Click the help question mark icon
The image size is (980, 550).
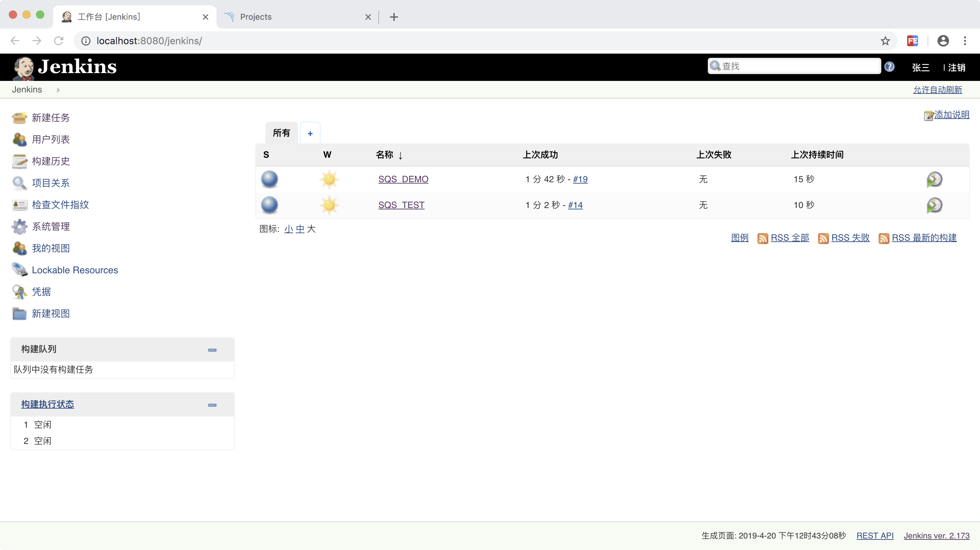click(889, 67)
